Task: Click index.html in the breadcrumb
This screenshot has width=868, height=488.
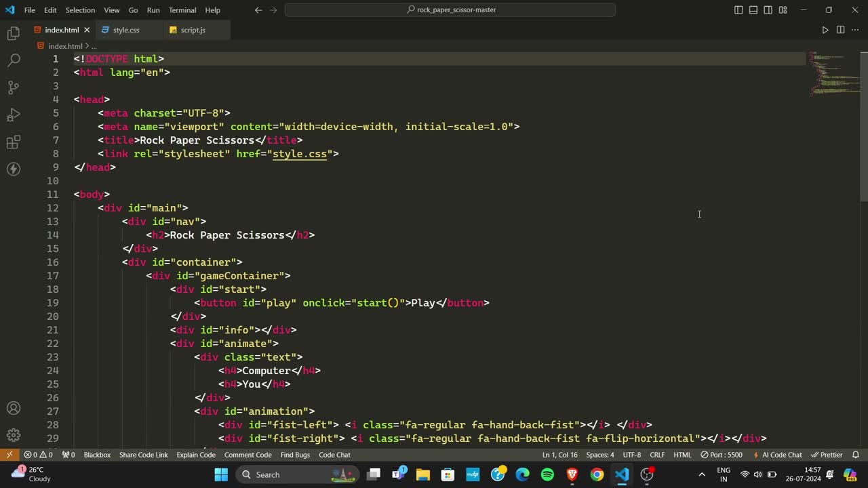Action: tap(65, 46)
